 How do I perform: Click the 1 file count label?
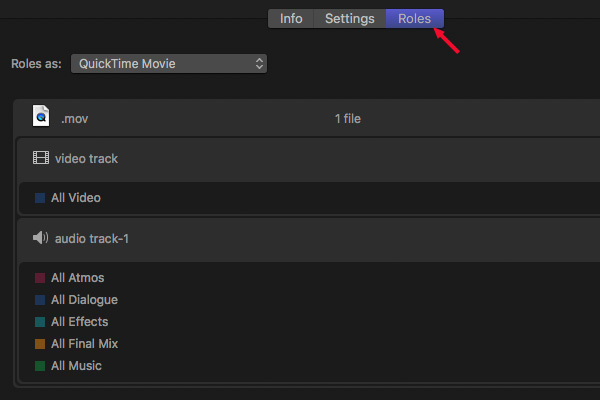click(348, 119)
